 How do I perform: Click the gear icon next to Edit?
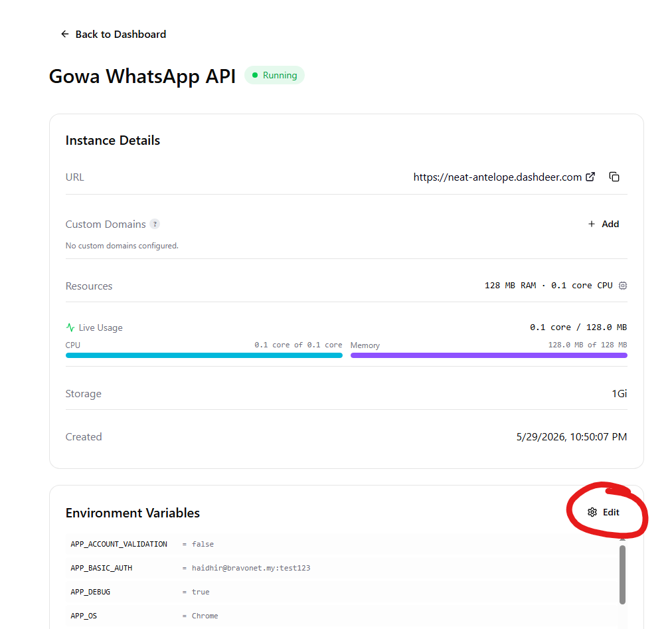592,512
